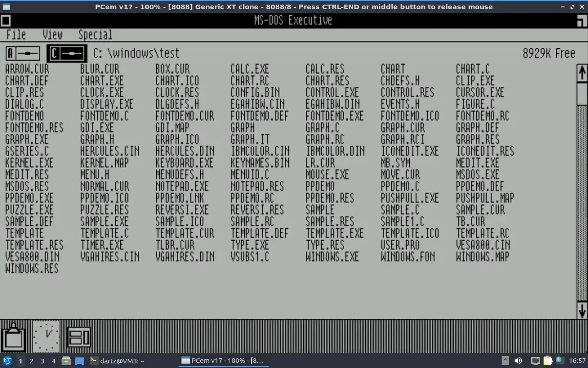Switch to workspace 1
The height and width of the screenshot is (368, 588).
tap(20, 361)
